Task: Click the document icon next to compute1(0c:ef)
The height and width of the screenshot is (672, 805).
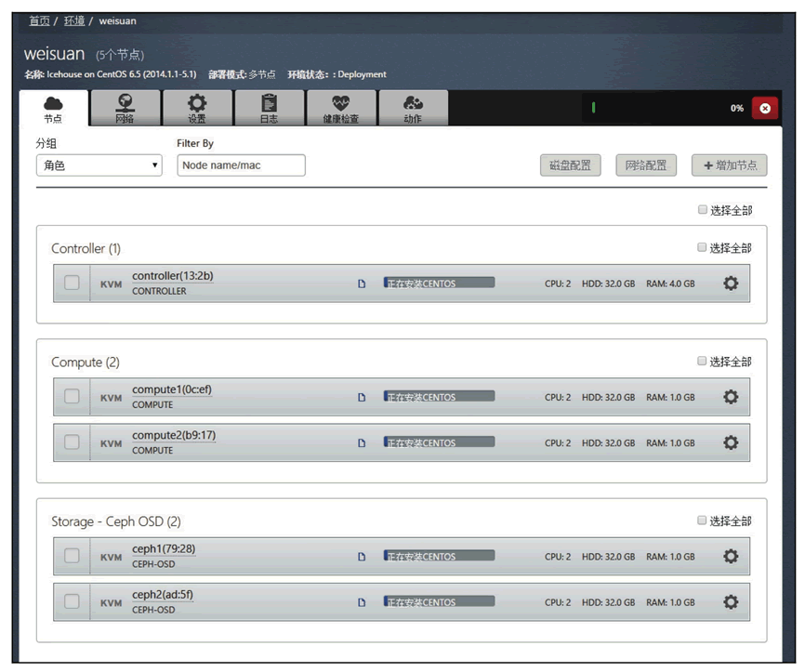Action: [x=362, y=397]
